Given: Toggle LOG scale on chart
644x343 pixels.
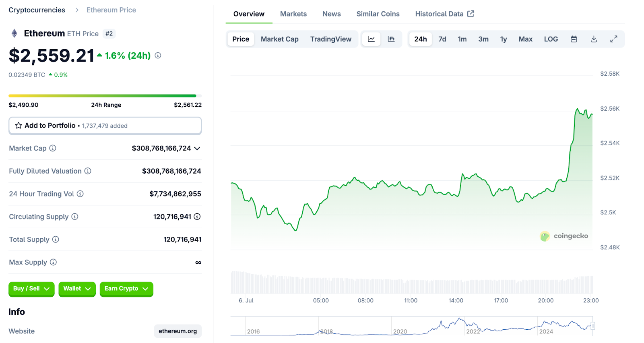Looking at the screenshot, I should coord(551,39).
